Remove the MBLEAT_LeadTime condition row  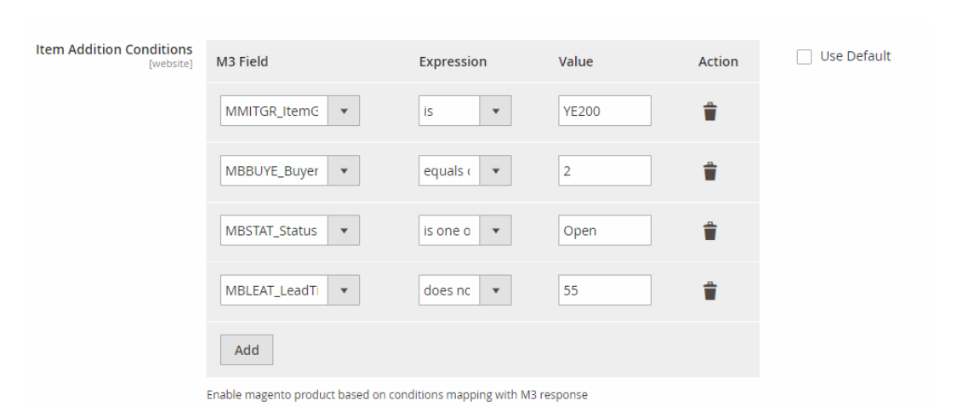(x=709, y=290)
